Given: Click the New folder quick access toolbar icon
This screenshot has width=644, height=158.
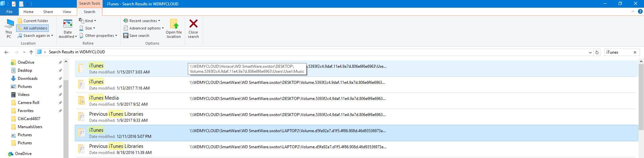Looking at the screenshot, I should 21,4.
